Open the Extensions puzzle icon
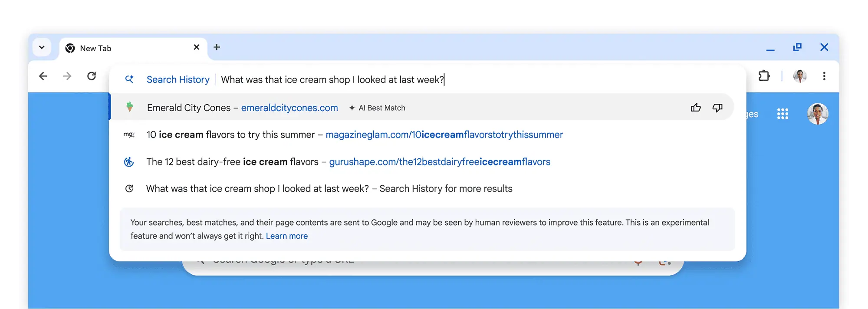Screen dimensions: 868x309 point(764,76)
